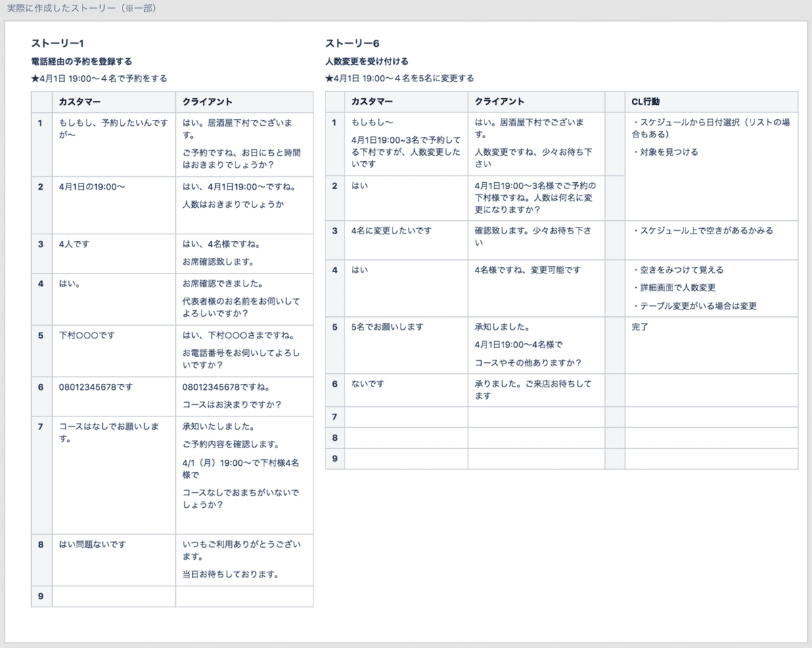812x648 pixels.
Task: Click the ★4月1日 19:00〜4名で予約をする label
Action: (97, 77)
